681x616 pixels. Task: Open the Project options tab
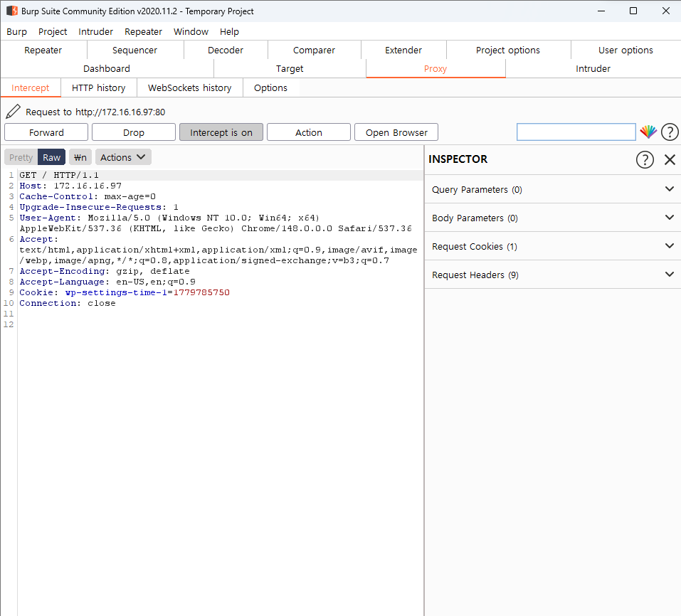[x=507, y=50]
